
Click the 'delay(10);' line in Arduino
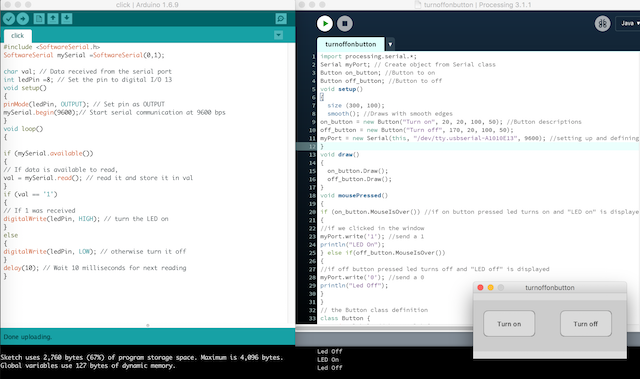point(95,268)
